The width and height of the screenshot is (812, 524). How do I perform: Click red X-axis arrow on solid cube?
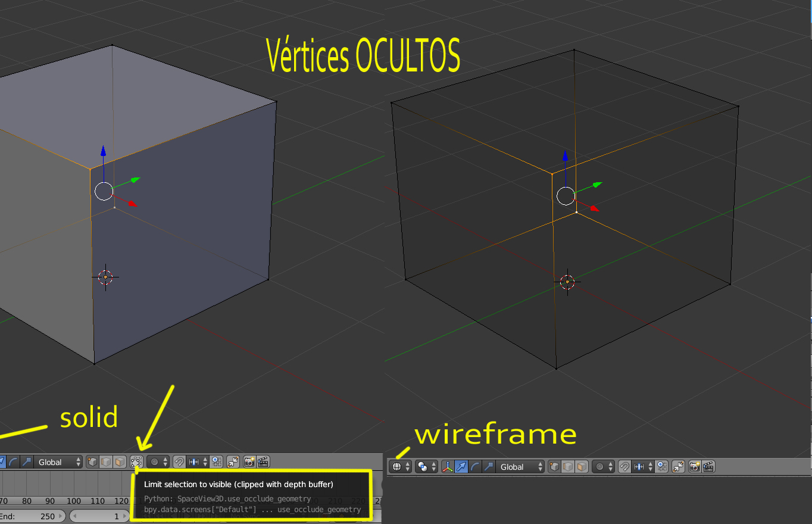132,204
